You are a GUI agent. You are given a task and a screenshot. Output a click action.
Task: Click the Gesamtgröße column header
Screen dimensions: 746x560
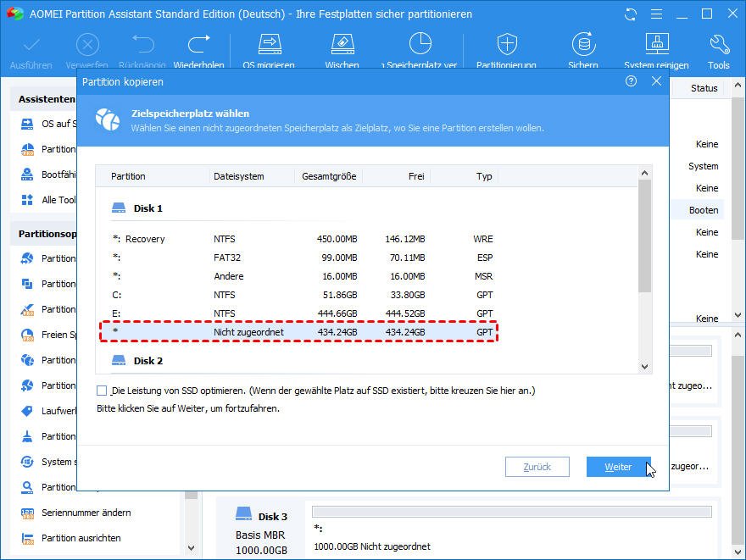tap(329, 176)
